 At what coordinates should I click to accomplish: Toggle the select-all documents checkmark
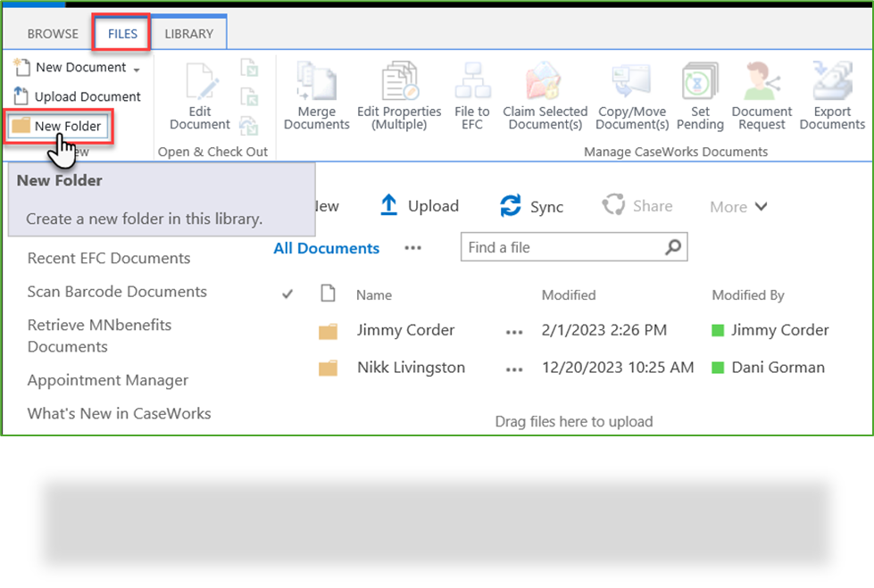coord(287,294)
